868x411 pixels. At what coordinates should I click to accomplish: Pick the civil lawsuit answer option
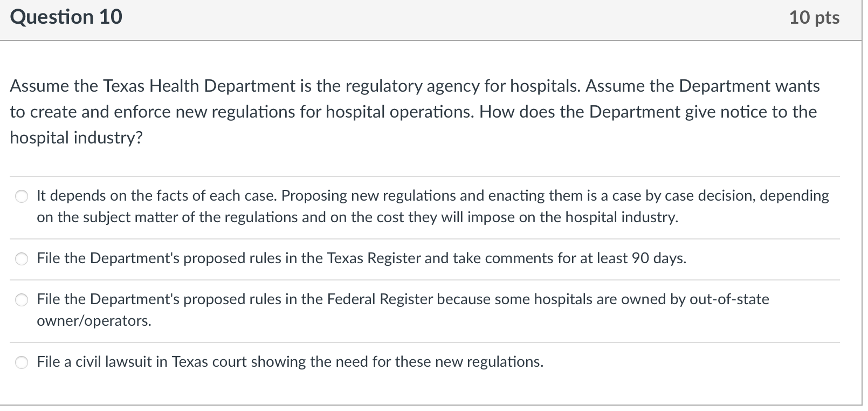(22, 363)
